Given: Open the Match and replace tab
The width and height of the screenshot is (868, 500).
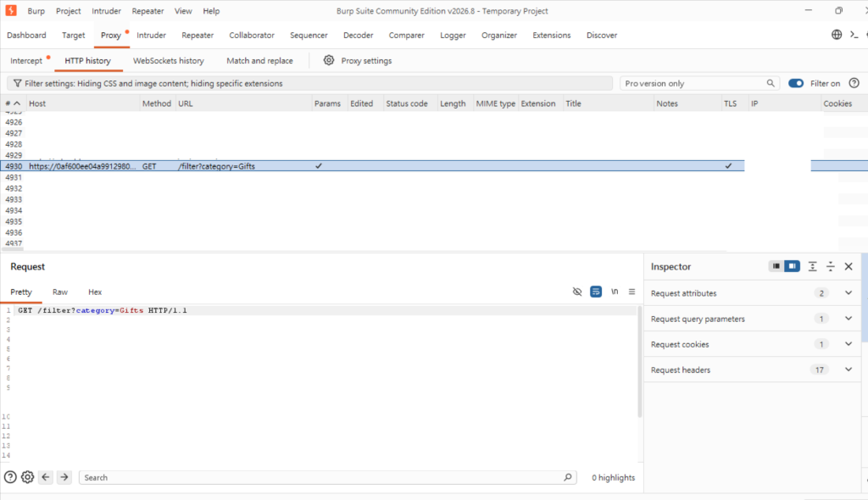Looking at the screenshot, I should [259, 60].
